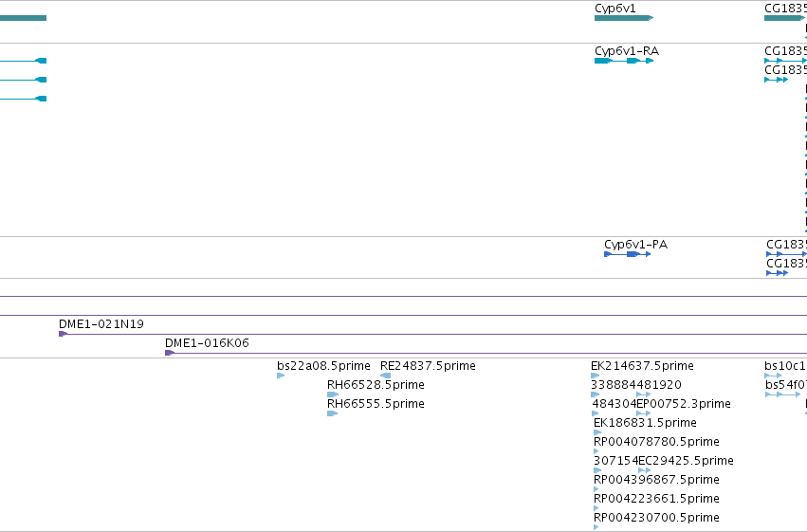Select the arrow glyph under bs22a08.5prime
Screen dimensions: 807x532
pyautogui.click(x=281, y=376)
